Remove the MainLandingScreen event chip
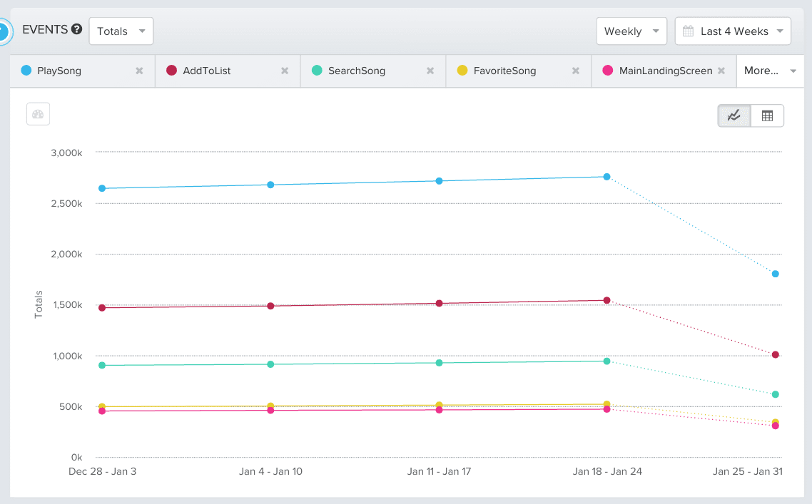The image size is (812, 504). click(x=721, y=71)
